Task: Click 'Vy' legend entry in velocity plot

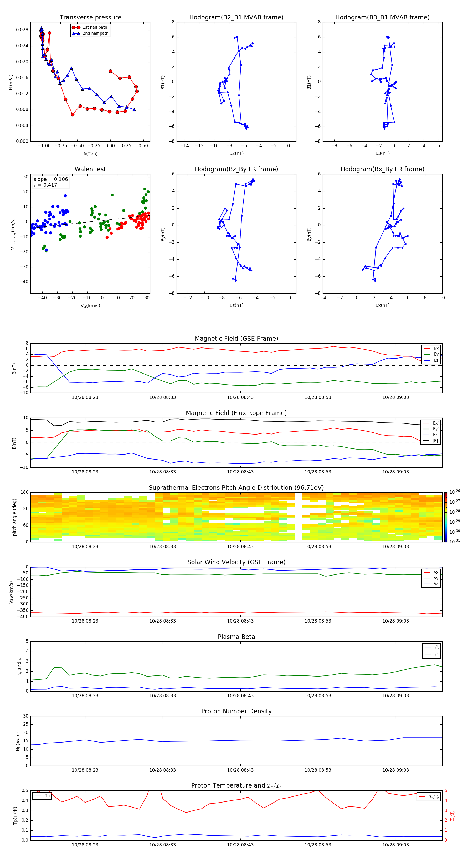Action: pyautogui.click(x=431, y=578)
